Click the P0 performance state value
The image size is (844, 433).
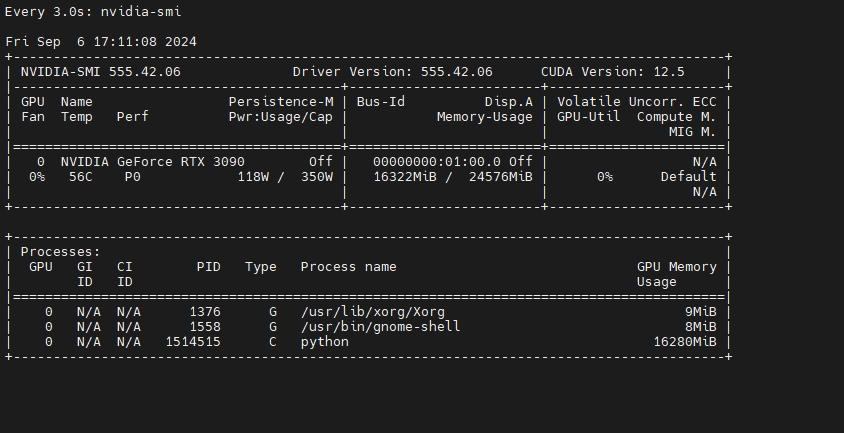[133, 177]
